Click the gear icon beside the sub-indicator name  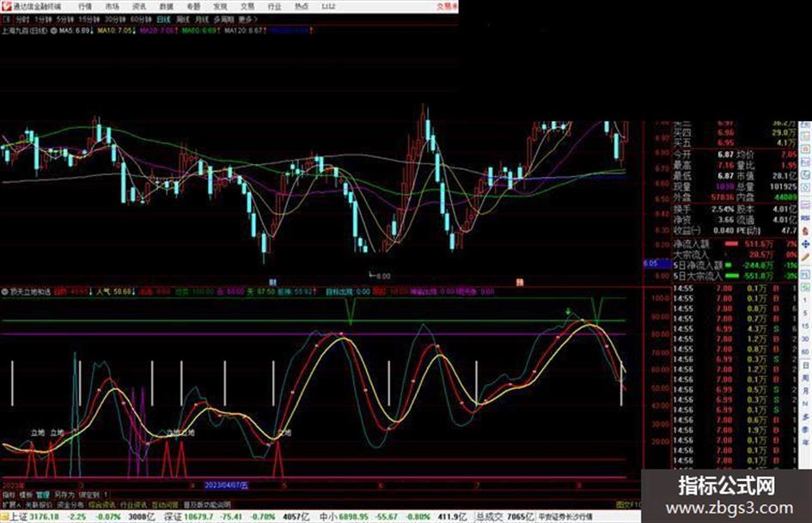(x=5, y=292)
